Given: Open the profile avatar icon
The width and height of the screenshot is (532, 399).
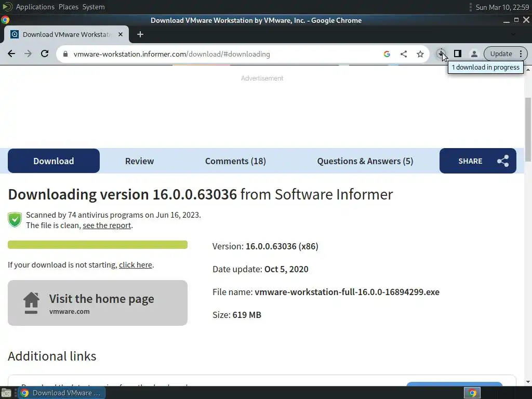Looking at the screenshot, I should (474, 54).
